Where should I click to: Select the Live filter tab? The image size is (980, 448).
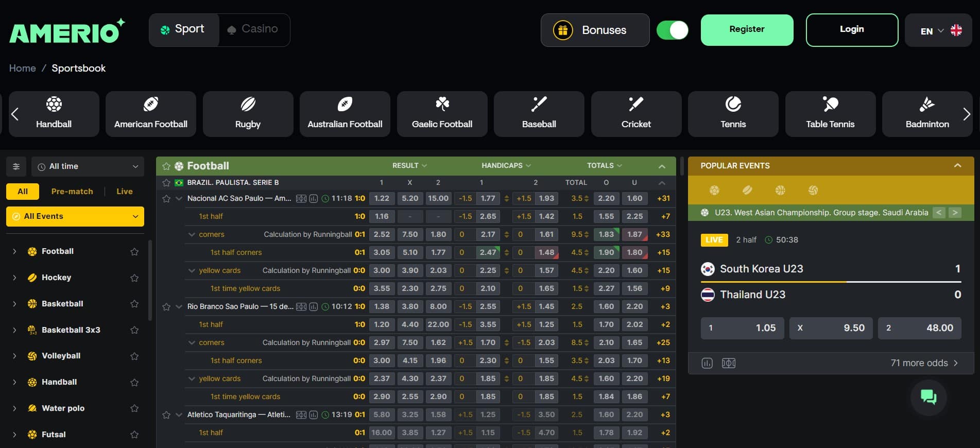[125, 191]
